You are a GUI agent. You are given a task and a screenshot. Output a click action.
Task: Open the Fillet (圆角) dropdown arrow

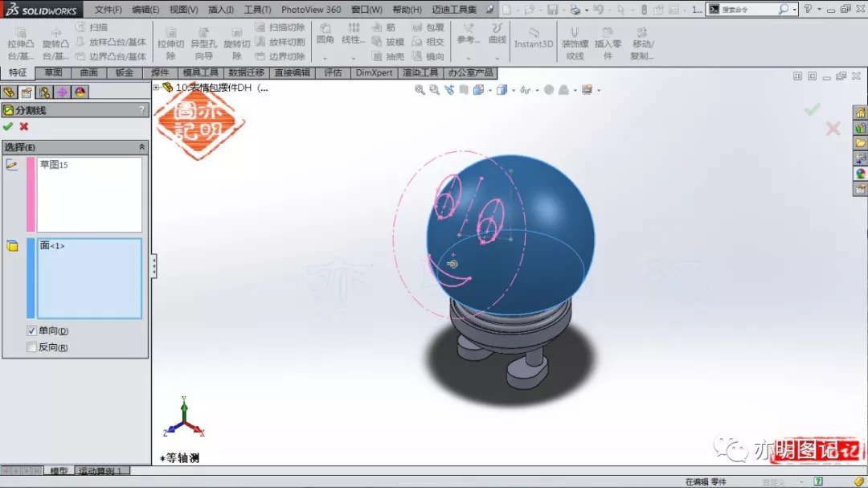click(325, 58)
